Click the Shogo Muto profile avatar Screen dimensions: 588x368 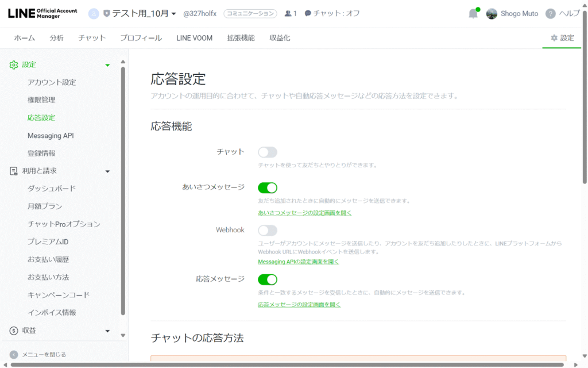[x=492, y=14]
